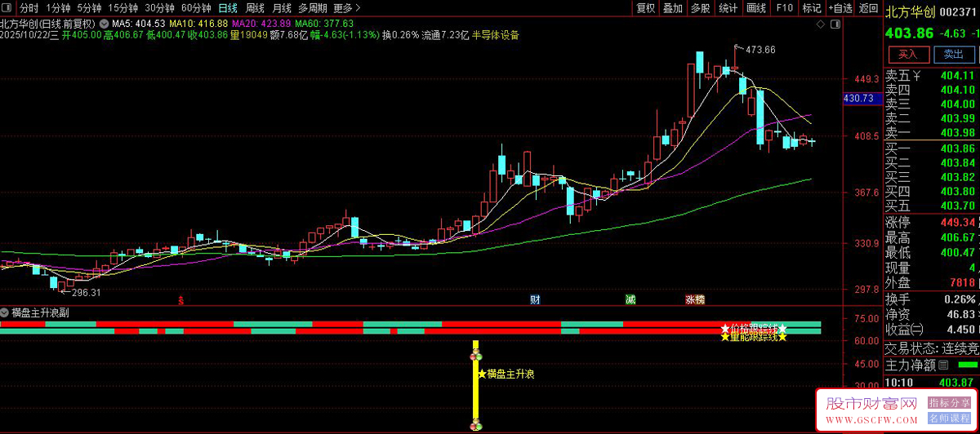This screenshot has height=434, width=980.
Task: Expand the 横盘主升浪副 indicator dropdown arrow
Action: coord(5,312)
